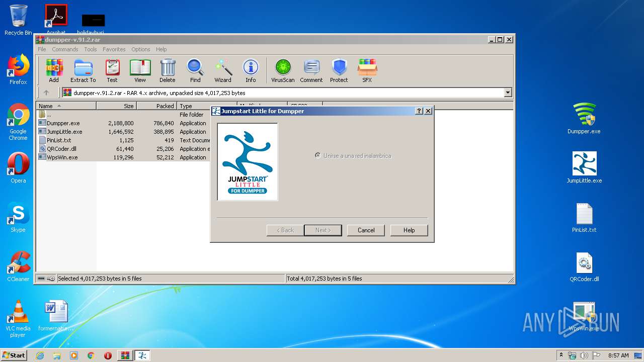Click the volume icon in system tray

coord(584,355)
